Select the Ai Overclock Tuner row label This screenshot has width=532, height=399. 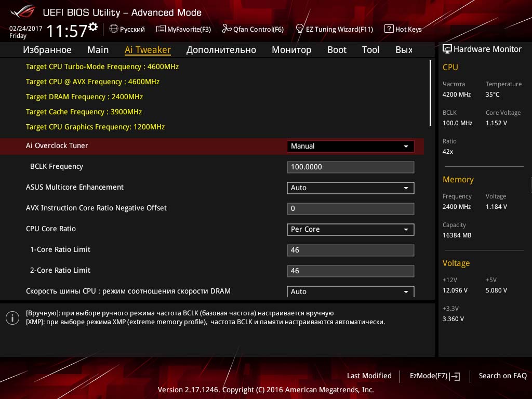click(57, 145)
